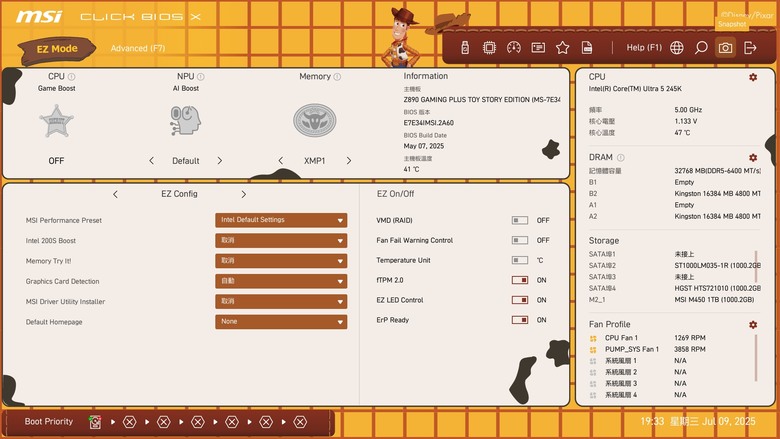Open MSI Performance Preset dropdown

tap(281, 220)
